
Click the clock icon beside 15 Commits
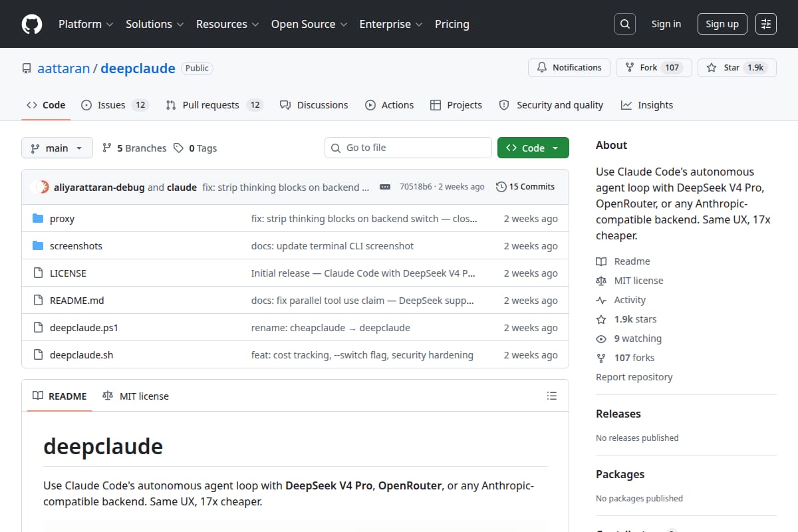(x=501, y=187)
